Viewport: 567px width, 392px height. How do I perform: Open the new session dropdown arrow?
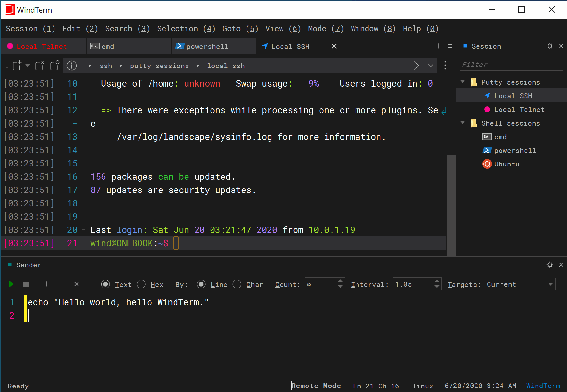(x=28, y=66)
